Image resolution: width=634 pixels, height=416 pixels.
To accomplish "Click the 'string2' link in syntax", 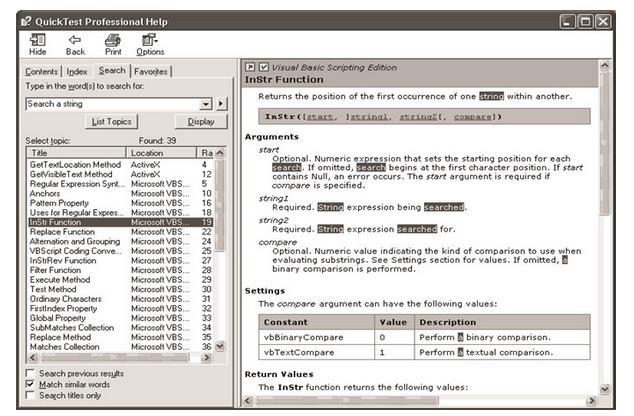I will coord(418,117).
